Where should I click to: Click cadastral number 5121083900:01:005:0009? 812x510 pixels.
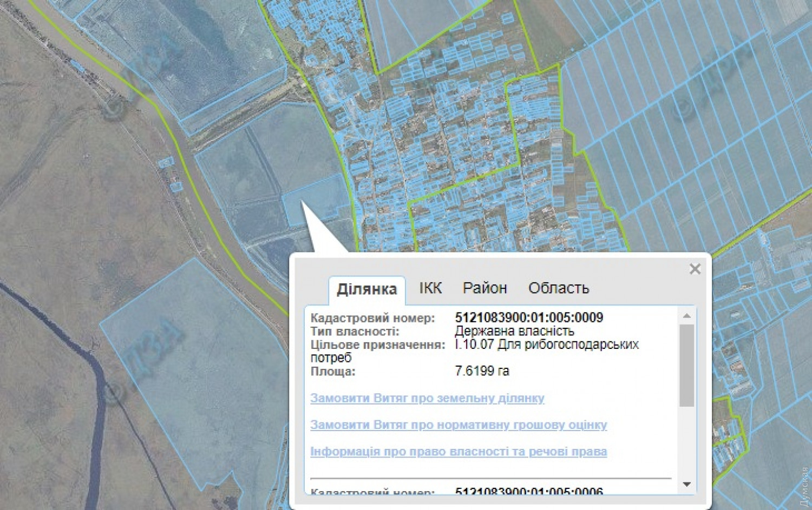click(x=529, y=318)
